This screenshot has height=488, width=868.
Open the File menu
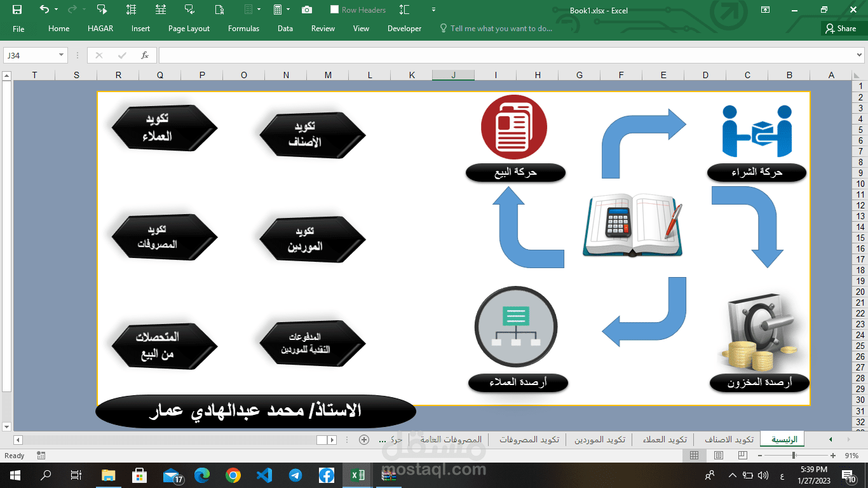pyautogui.click(x=18, y=29)
